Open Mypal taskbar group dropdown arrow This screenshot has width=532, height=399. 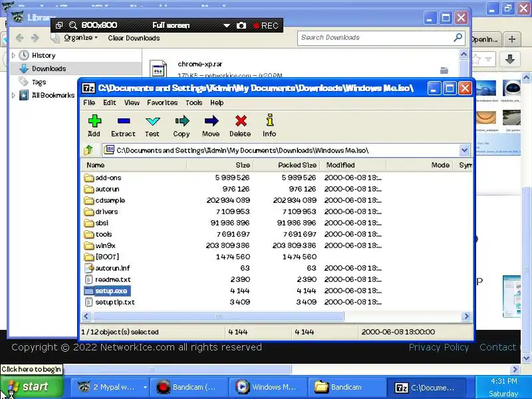(145, 387)
